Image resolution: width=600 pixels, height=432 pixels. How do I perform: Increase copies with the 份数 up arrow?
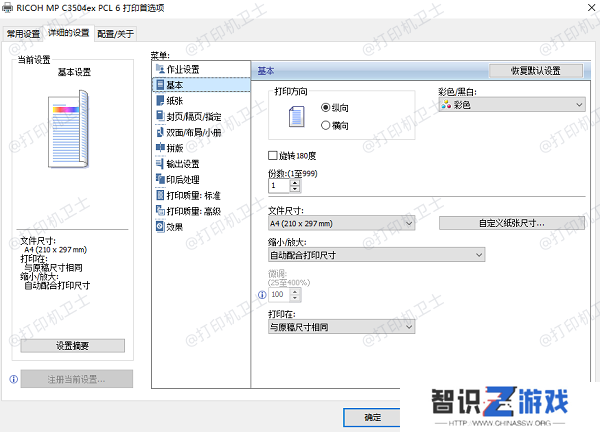pyautogui.click(x=295, y=183)
